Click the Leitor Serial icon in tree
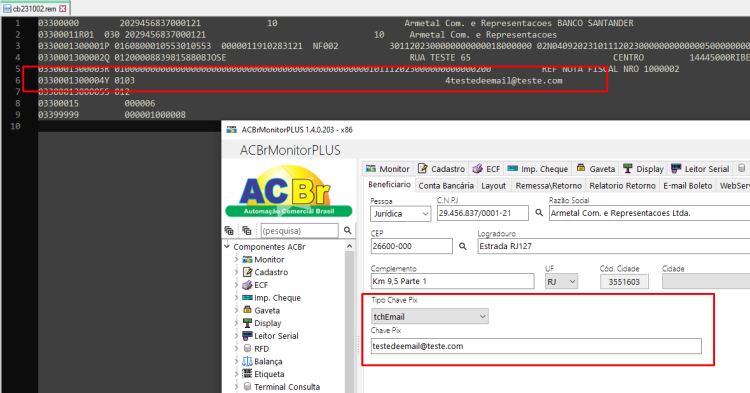The image size is (750, 393). point(247,336)
